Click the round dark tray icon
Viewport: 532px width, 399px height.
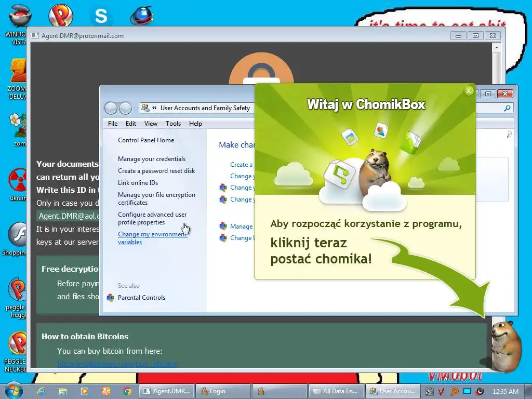480,392
